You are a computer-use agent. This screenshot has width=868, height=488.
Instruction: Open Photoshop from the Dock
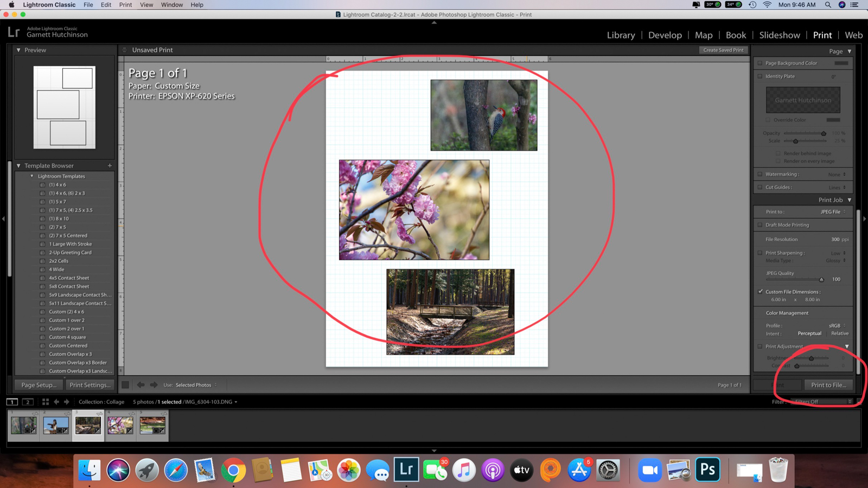pos(707,470)
